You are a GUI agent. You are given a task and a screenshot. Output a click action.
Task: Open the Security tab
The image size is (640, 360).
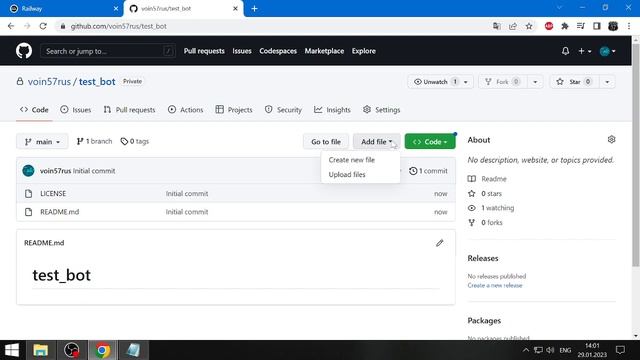(283, 110)
